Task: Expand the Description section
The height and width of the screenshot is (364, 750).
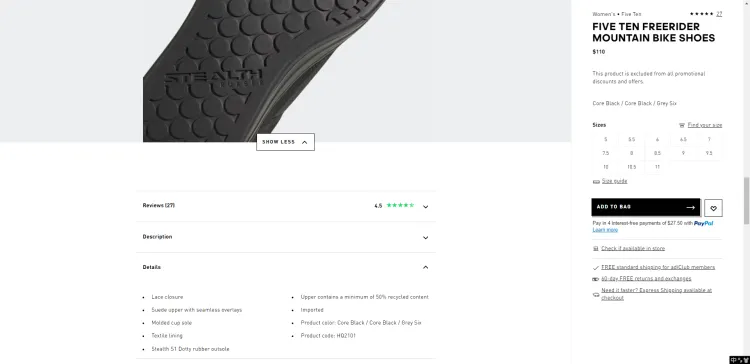Action: pos(286,237)
